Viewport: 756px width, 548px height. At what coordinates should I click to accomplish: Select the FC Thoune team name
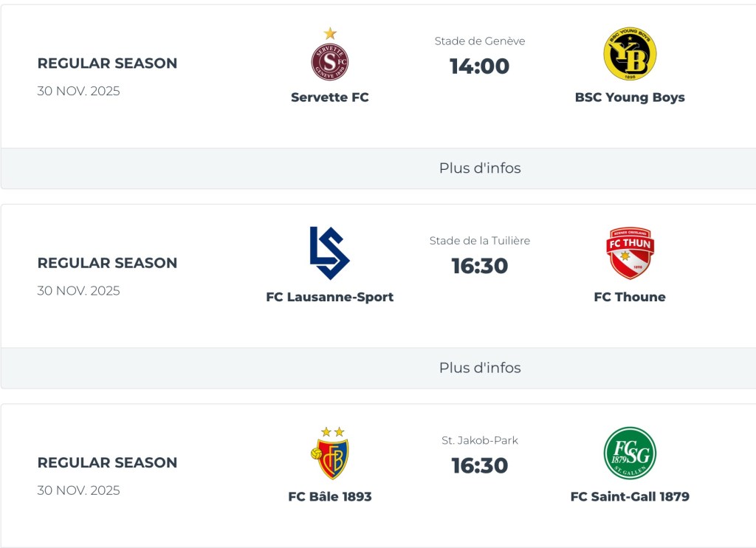point(630,297)
